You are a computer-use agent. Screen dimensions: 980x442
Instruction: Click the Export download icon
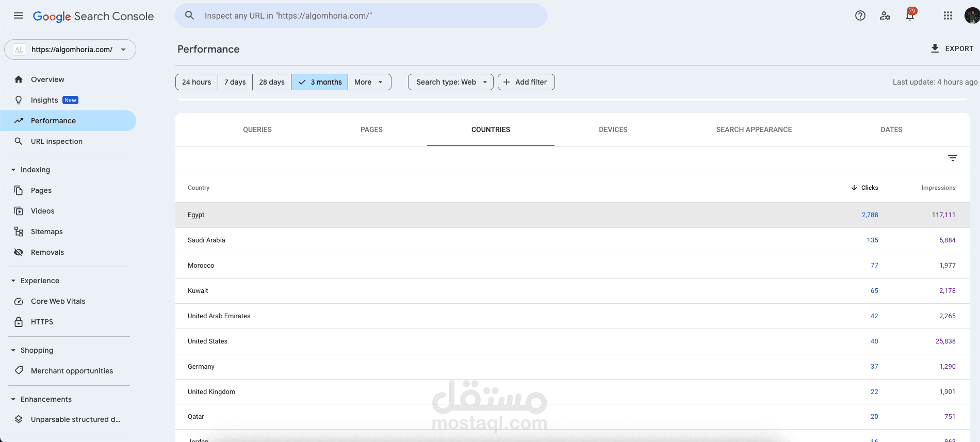(935, 48)
